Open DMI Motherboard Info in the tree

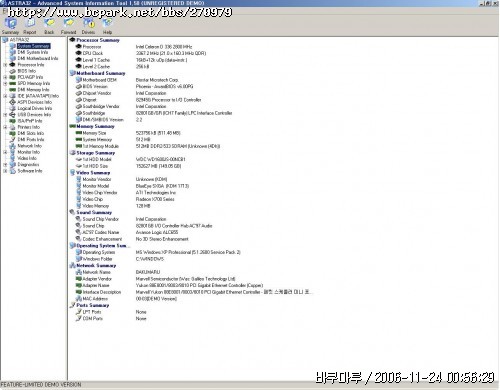click(38, 58)
